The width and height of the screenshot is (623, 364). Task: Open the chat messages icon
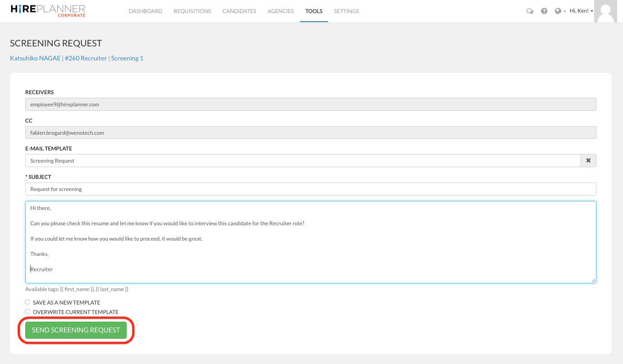(x=530, y=11)
